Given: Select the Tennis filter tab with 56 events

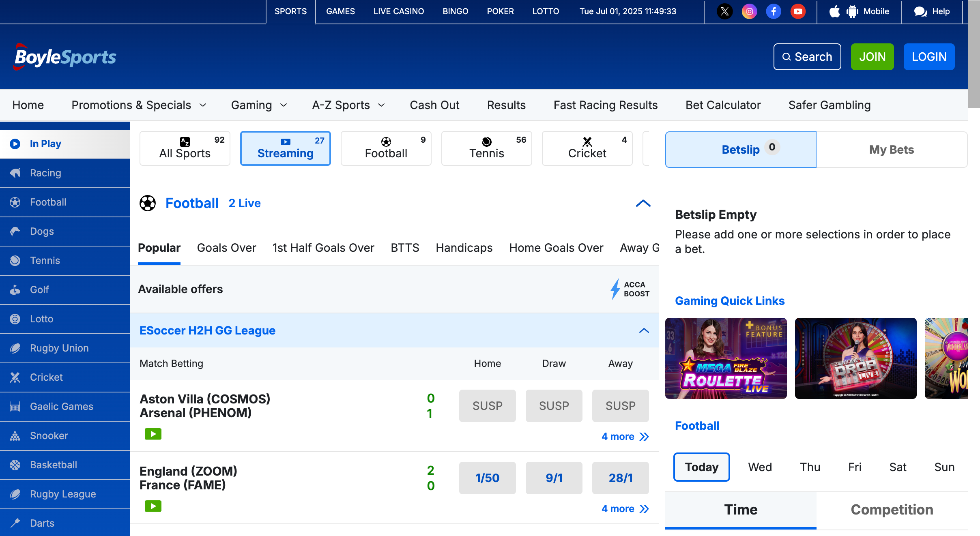Looking at the screenshot, I should 487,148.
